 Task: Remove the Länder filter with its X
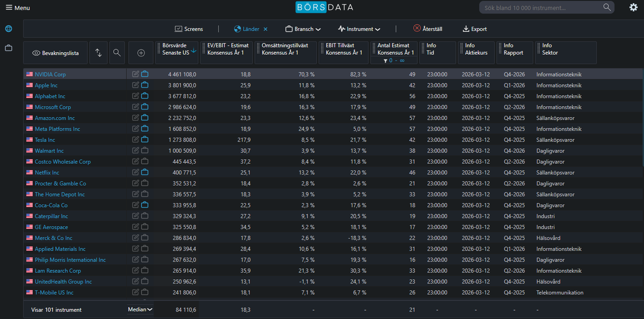pyautogui.click(x=265, y=29)
